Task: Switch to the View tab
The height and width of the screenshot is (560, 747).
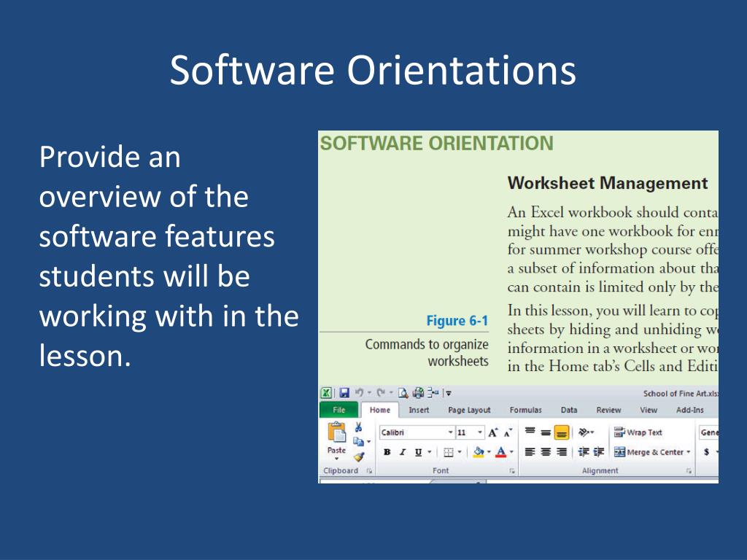Action: point(649,410)
